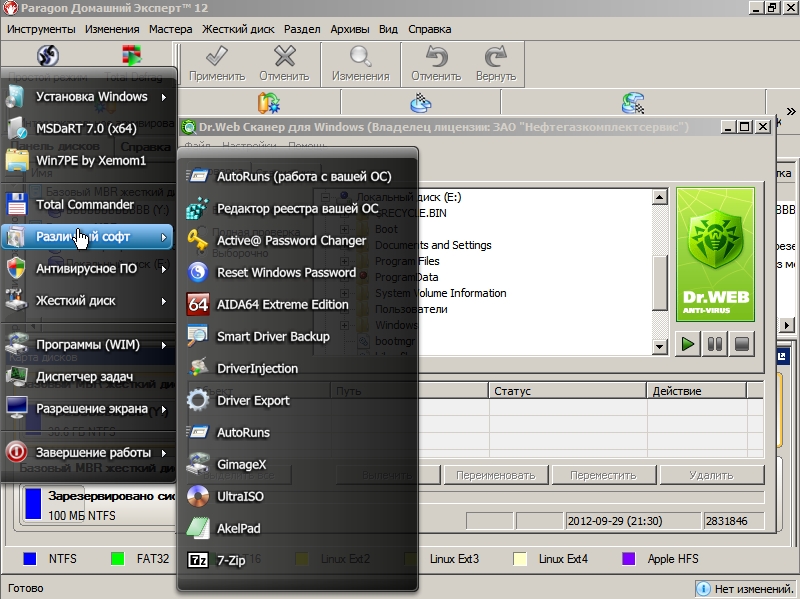
Task: Click the Apple HFS purple color swatch
Action: [x=629, y=559]
